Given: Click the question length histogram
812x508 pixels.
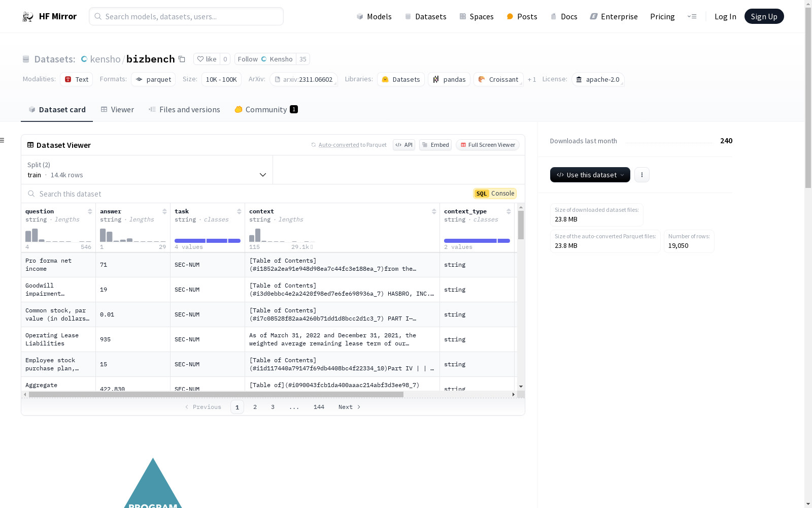Looking at the screenshot, I should [58, 235].
